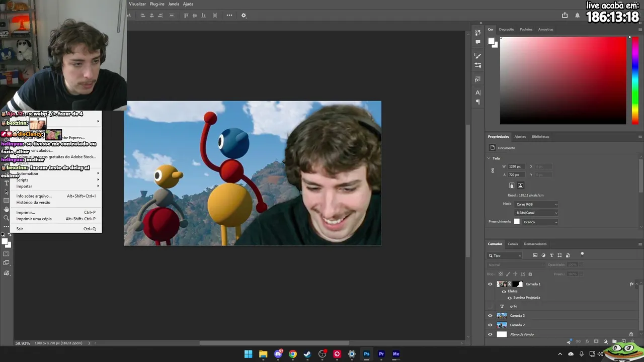Filter layers by pixel layer type
This screenshot has height=362, width=644.
(535, 255)
